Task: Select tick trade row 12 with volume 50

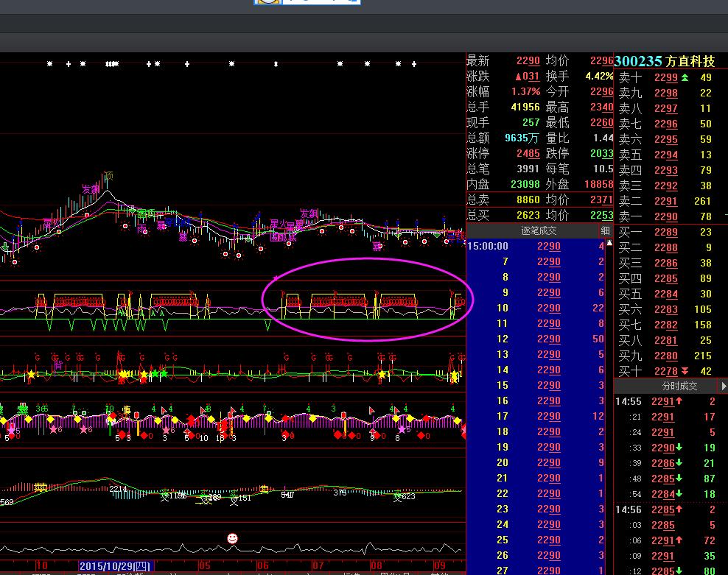Action: point(536,339)
